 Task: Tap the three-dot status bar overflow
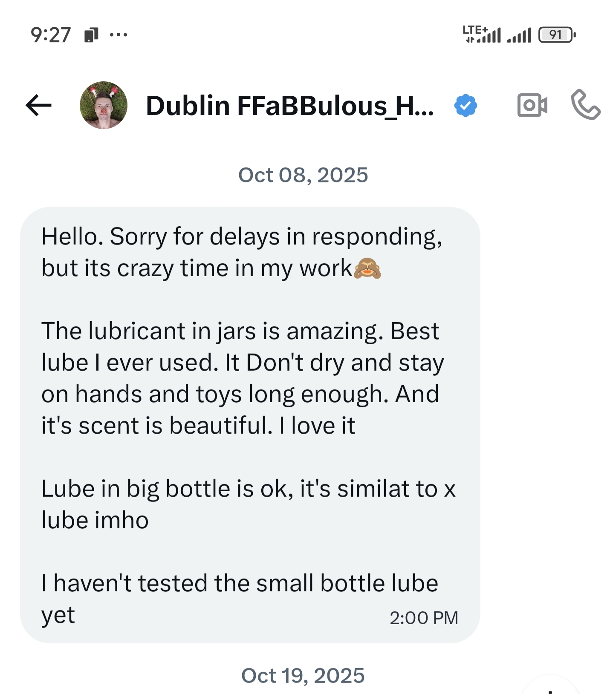pyautogui.click(x=118, y=35)
